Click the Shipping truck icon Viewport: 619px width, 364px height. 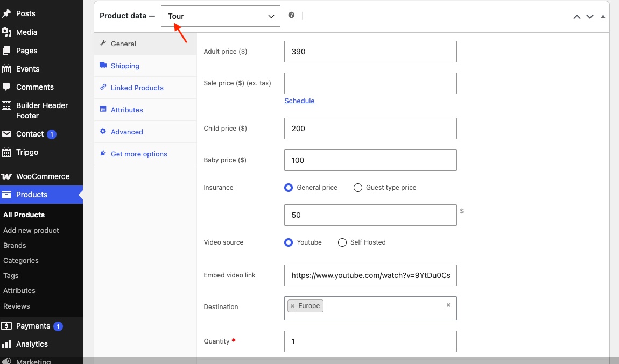tap(103, 65)
